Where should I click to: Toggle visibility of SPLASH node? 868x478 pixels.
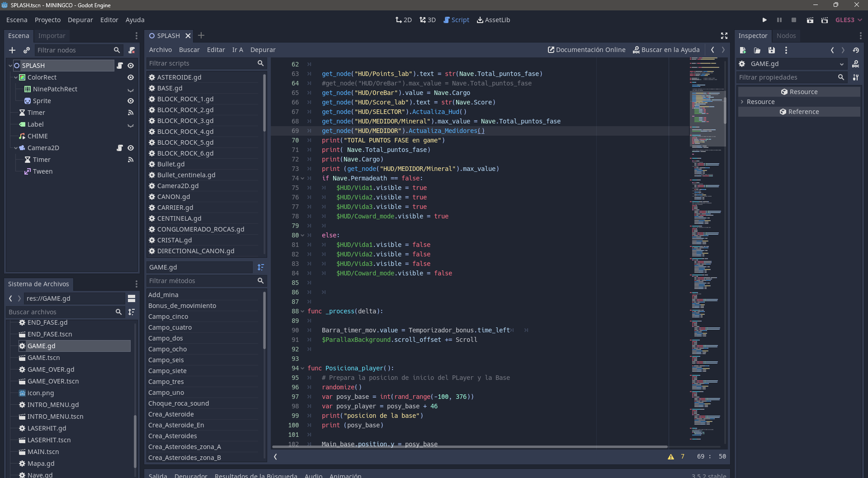tap(131, 66)
